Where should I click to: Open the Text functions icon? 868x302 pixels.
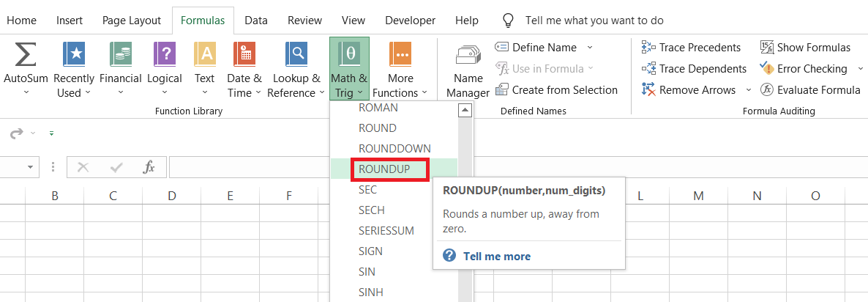[204, 55]
